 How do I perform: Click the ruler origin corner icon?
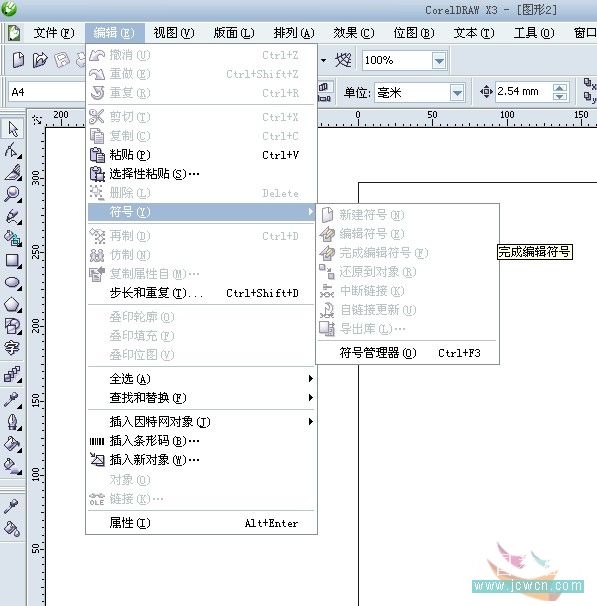pos(37,119)
